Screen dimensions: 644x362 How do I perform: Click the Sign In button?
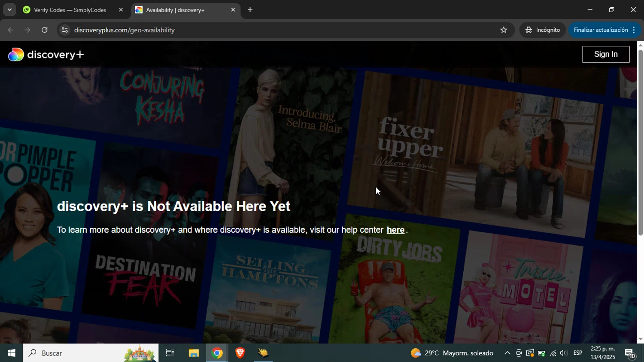[605, 55]
